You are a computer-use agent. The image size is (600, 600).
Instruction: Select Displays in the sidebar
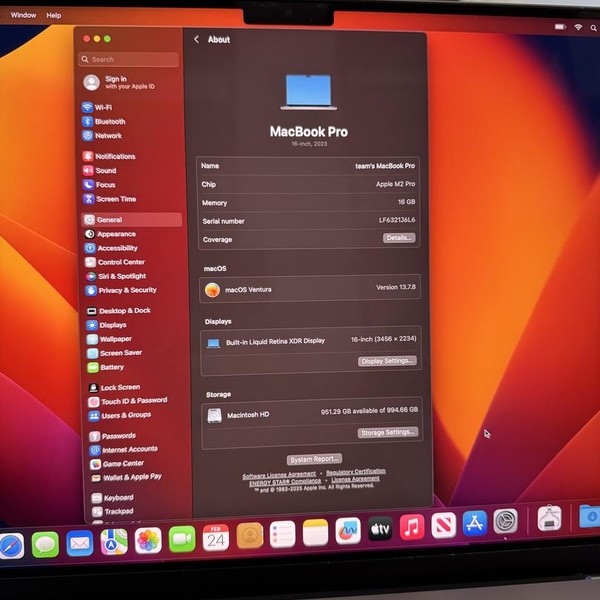coord(107,325)
